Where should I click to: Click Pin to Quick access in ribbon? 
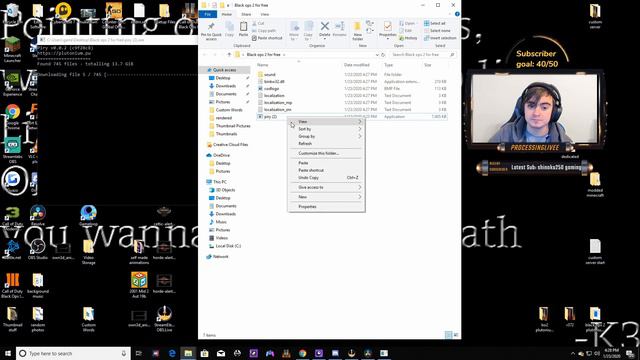click(211, 31)
